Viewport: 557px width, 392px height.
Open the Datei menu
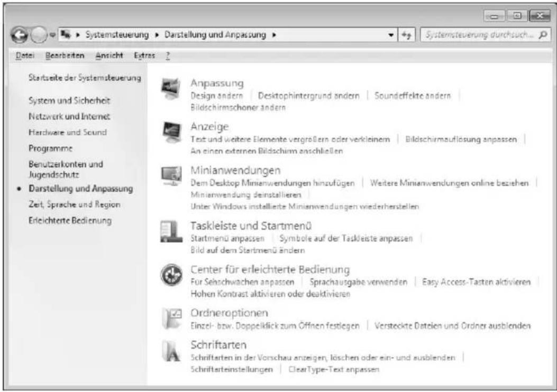click(x=25, y=55)
